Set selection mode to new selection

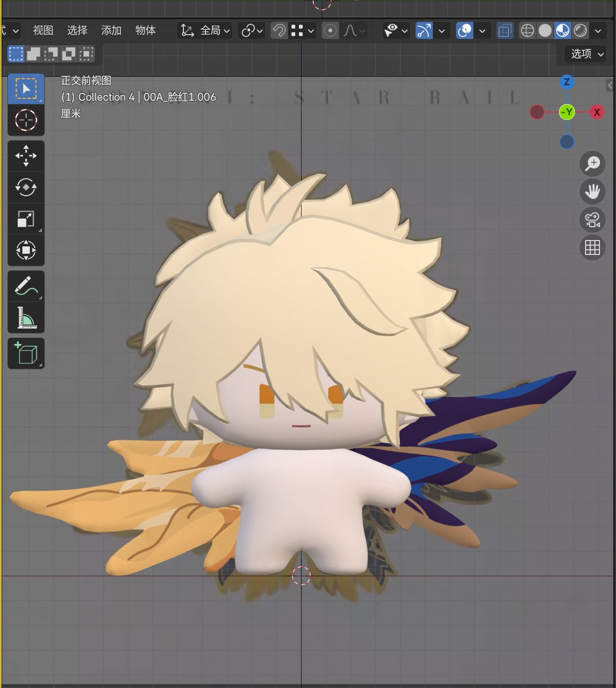(x=16, y=54)
